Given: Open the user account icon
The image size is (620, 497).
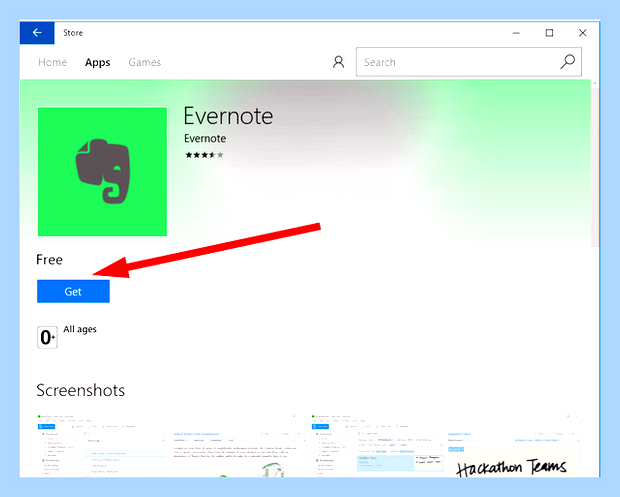Looking at the screenshot, I should click(x=338, y=62).
